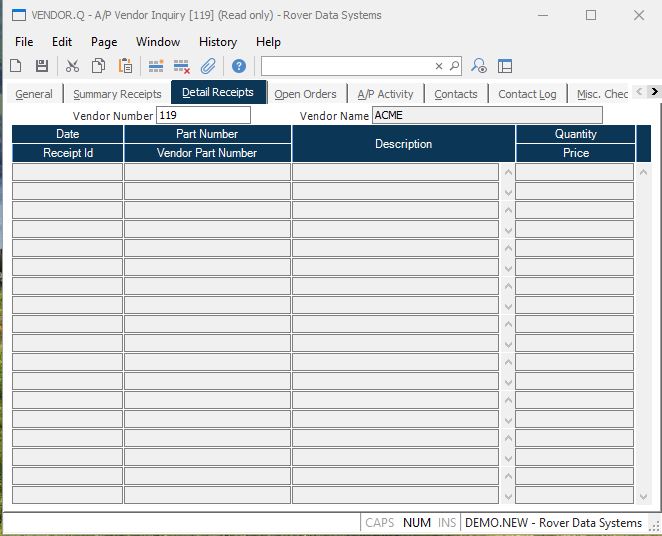The width and height of the screenshot is (662, 536).
Task: Click scroll-down arrow at the grid bottom
Action: tap(643, 496)
